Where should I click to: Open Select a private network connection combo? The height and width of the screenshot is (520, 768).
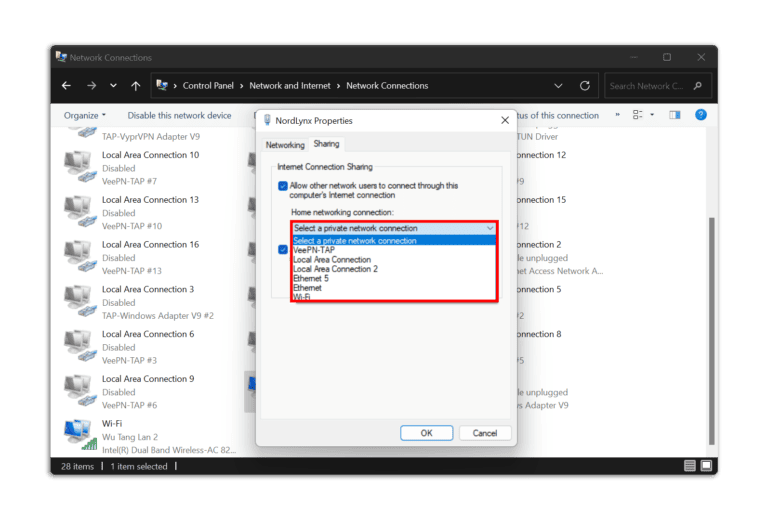coord(394,228)
